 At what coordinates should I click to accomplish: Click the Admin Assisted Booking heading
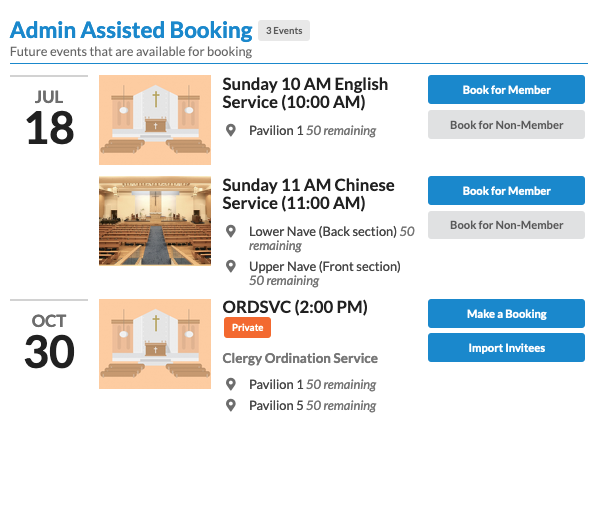[131, 30]
